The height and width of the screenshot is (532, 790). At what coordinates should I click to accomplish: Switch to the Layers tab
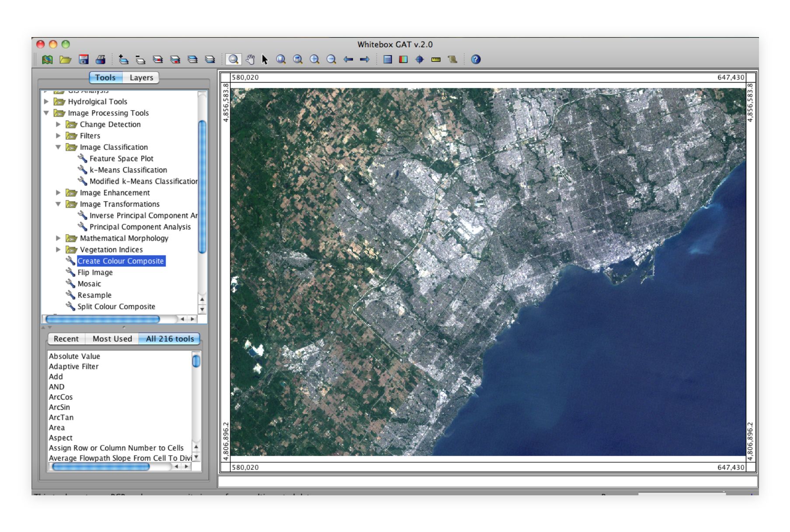point(141,78)
